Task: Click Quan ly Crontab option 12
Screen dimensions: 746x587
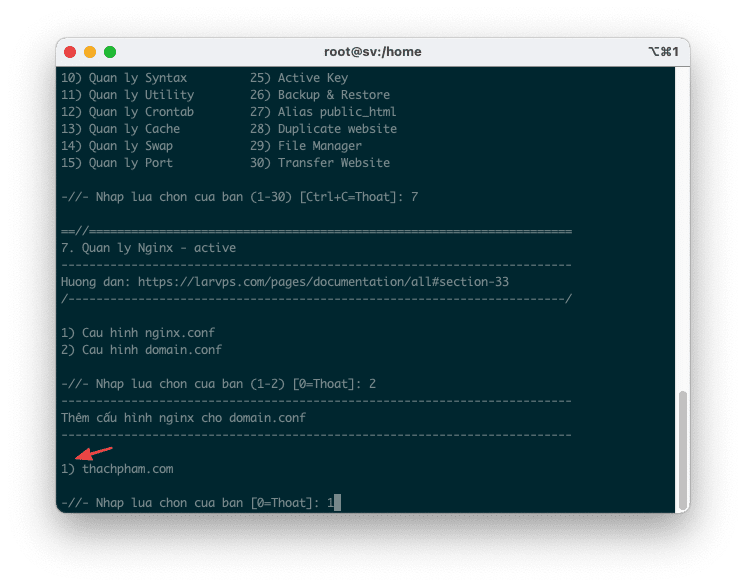Action: (x=127, y=112)
